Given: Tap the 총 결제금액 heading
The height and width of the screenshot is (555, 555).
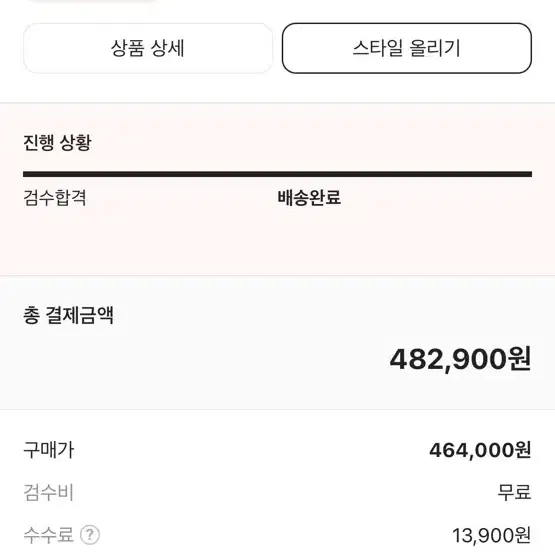Looking at the screenshot, I should pyautogui.click(x=68, y=315).
